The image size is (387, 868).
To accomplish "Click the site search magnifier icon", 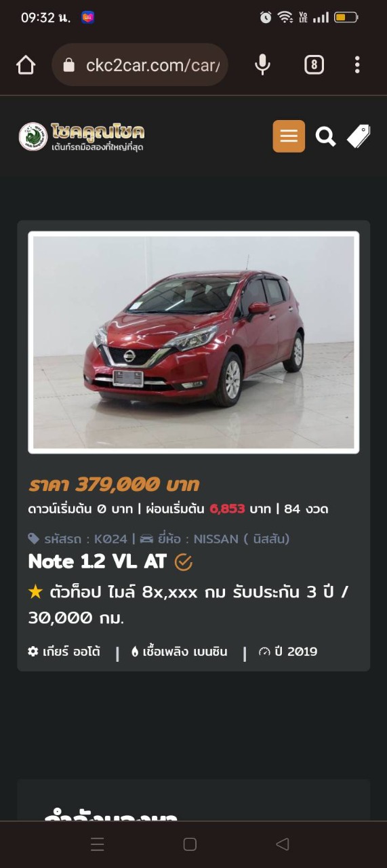I will click(x=326, y=137).
